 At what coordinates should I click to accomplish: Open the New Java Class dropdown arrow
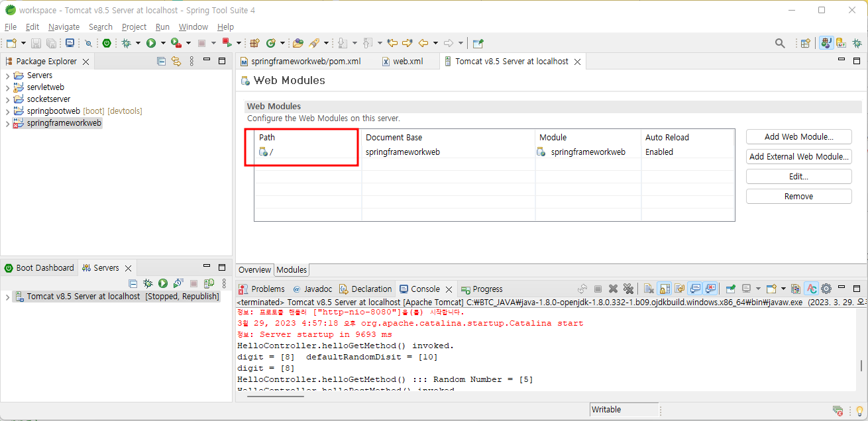(x=282, y=43)
